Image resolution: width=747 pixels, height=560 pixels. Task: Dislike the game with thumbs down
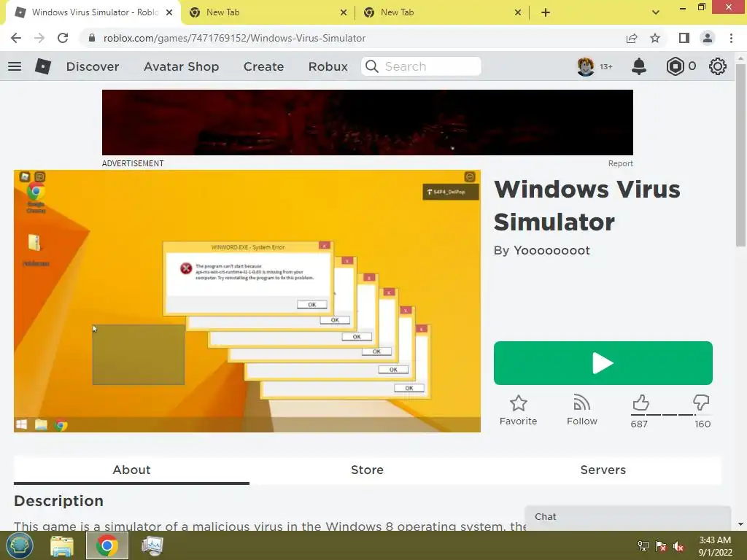coord(701,402)
